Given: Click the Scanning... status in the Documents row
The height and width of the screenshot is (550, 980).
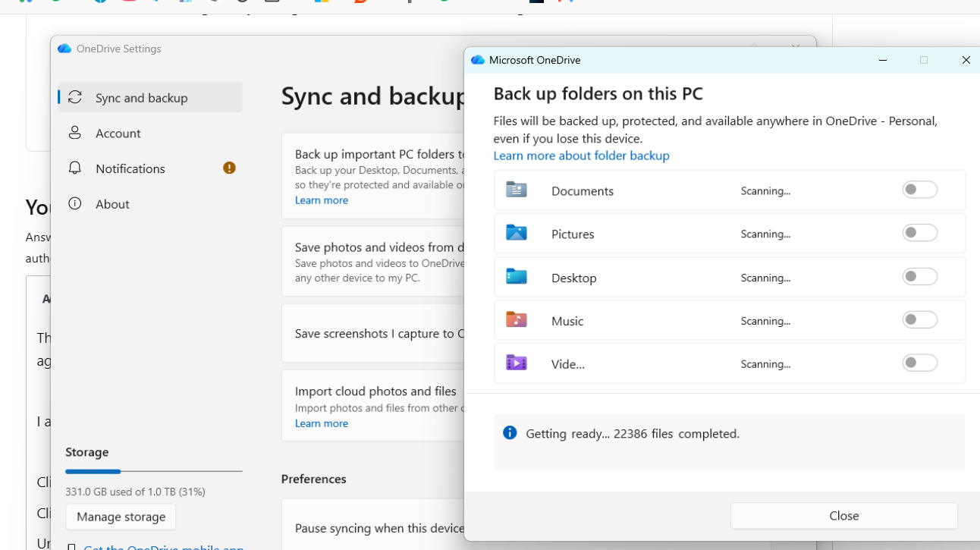Looking at the screenshot, I should pos(765,190).
